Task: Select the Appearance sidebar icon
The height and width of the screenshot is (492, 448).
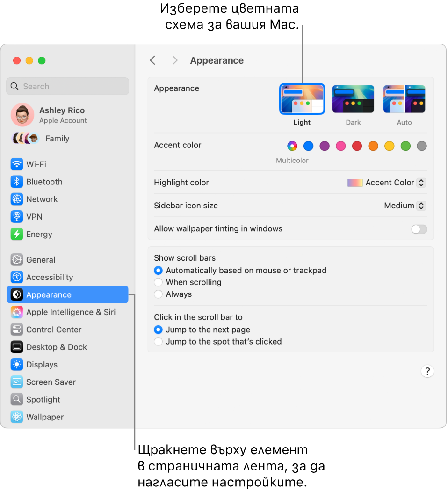Action: (x=17, y=294)
